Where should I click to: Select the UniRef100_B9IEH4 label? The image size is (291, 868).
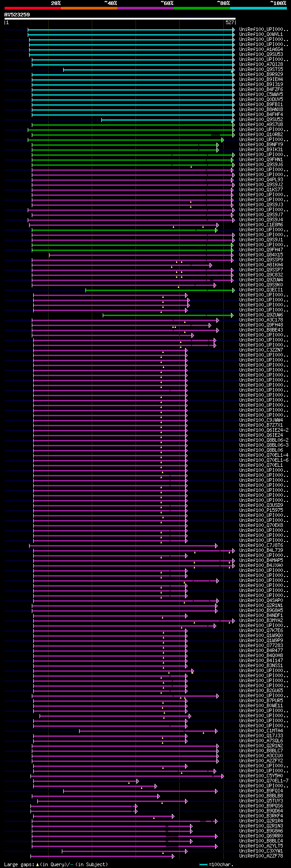point(261,79)
